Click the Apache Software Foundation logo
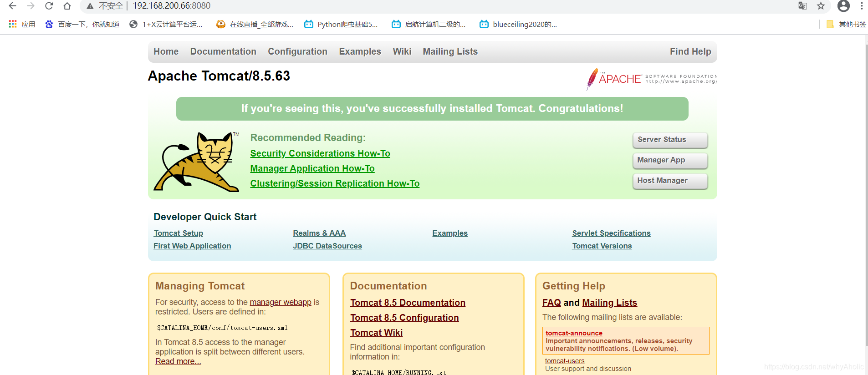868x375 pixels. pyautogui.click(x=652, y=79)
